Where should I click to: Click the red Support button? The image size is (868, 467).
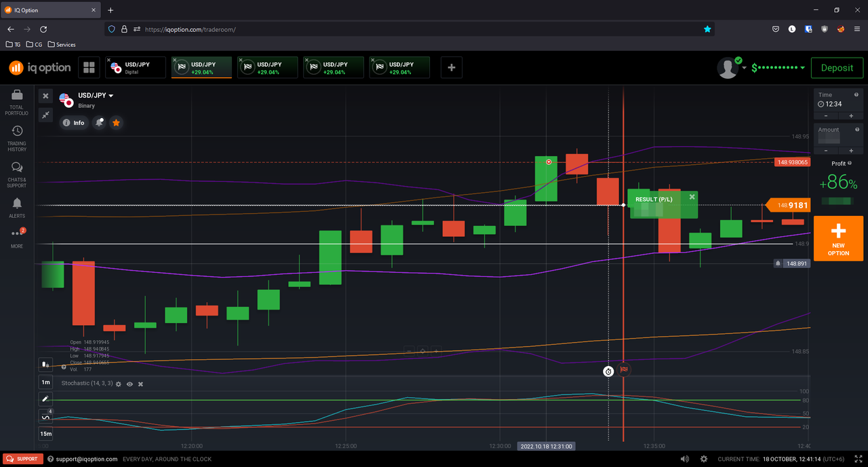(23, 459)
